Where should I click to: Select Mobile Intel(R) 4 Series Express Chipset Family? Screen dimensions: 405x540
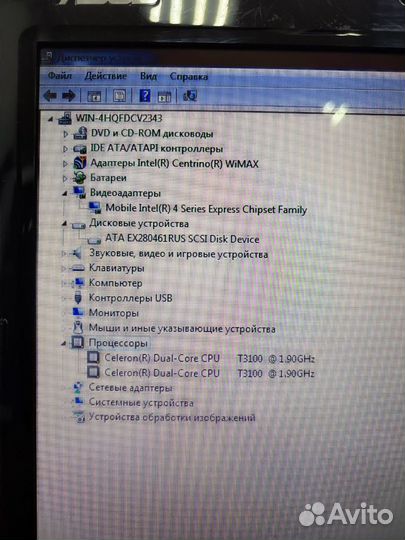pos(206,209)
